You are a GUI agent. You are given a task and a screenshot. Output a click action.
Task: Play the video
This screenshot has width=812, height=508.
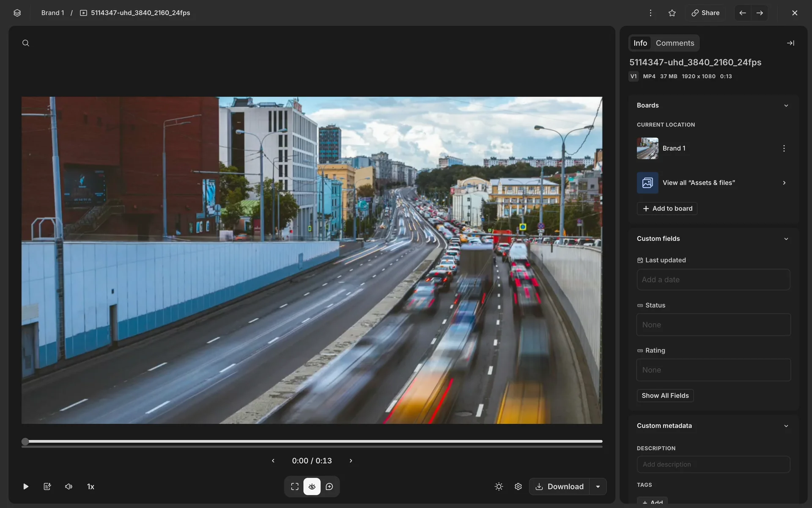26,486
